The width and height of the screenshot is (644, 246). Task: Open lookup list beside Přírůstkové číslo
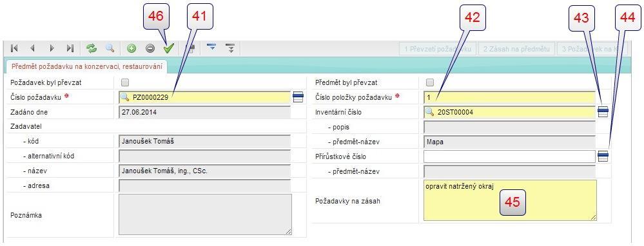603,156
